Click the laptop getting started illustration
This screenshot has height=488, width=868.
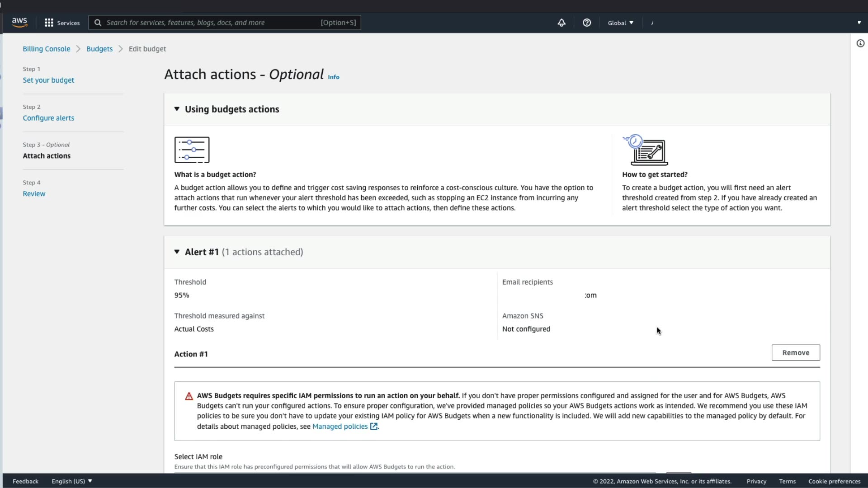pyautogui.click(x=646, y=150)
